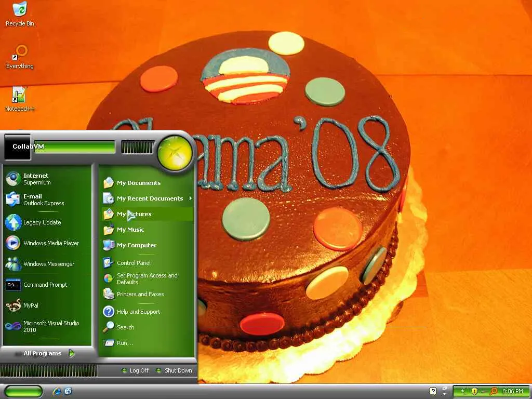Click the 8:06 PM clock
Viewport: 532px width, 399px height.
pyautogui.click(x=513, y=392)
